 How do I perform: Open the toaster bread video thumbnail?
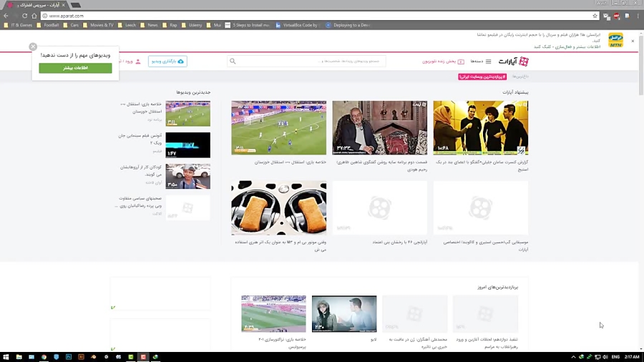click(278, 207)
